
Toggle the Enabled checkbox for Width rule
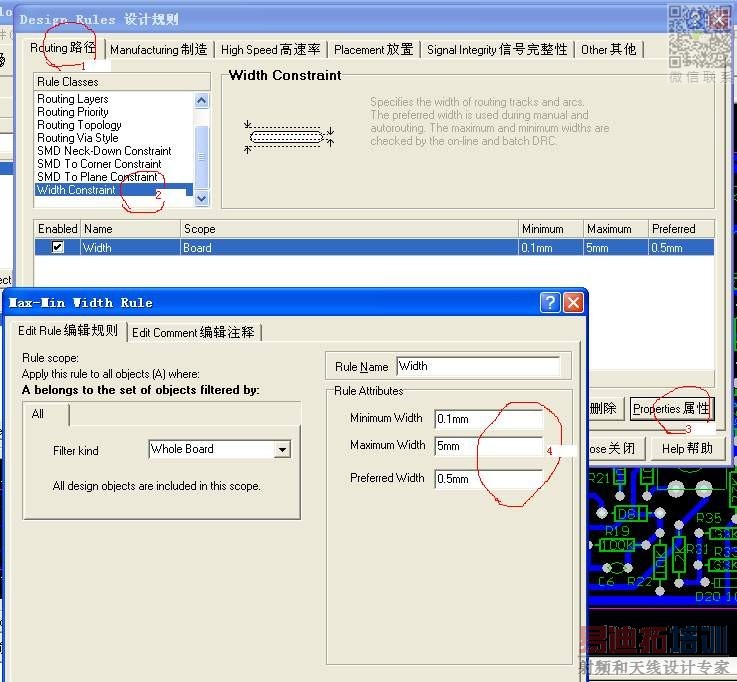[57, 247]
